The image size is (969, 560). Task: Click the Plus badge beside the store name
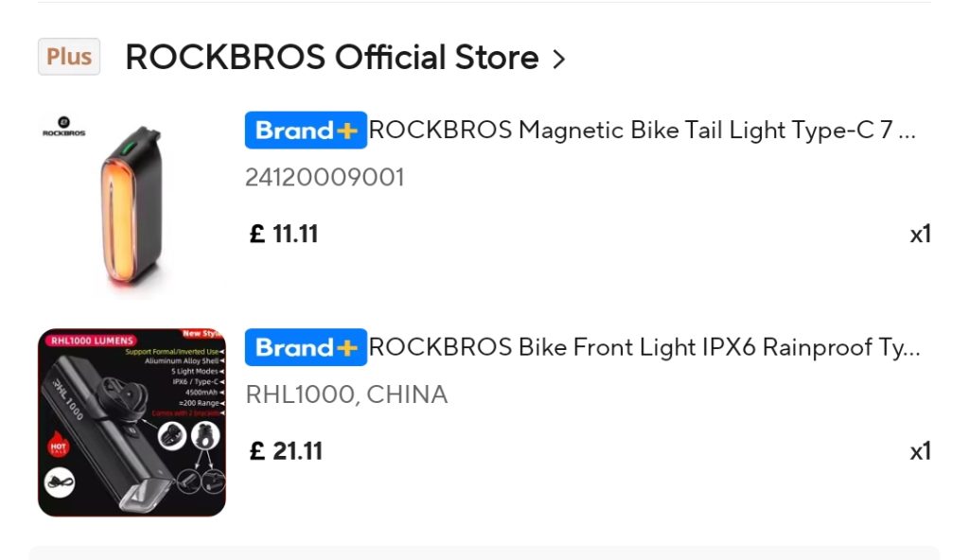click(69, 57)
